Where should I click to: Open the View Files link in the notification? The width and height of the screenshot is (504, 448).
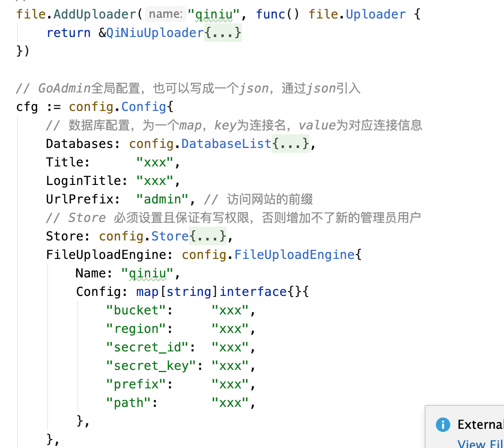point(479,444)
